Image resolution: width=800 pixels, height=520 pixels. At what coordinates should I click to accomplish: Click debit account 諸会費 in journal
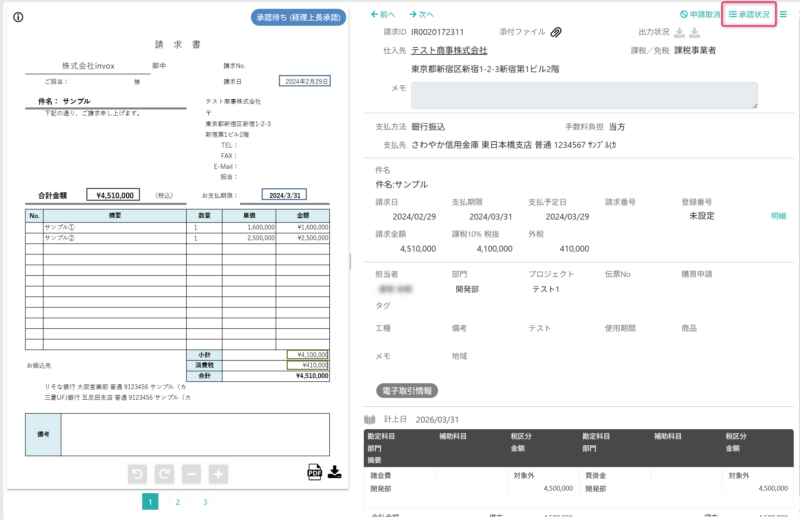click(381, 476)
